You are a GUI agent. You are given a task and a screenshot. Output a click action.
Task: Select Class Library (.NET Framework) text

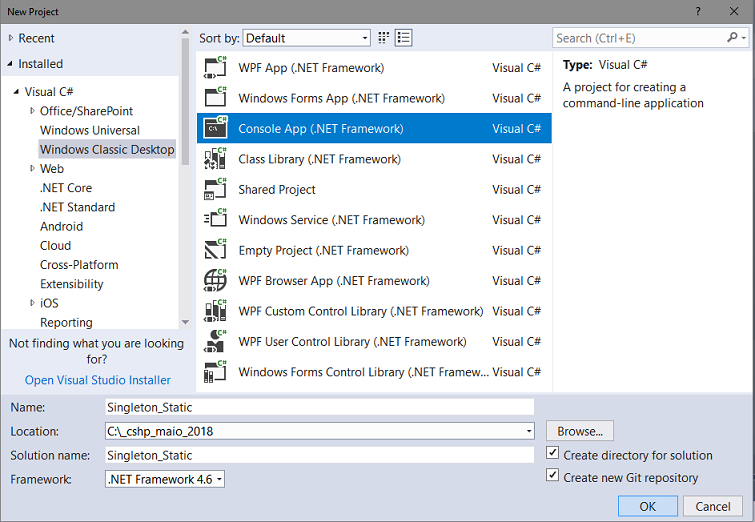pyautogui.click(x=319, y=159)
